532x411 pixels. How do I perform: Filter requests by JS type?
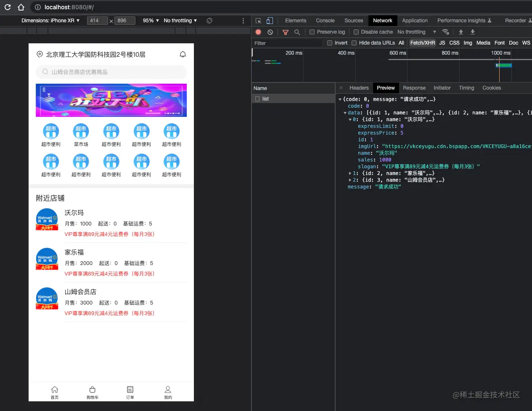coord(442,43)
